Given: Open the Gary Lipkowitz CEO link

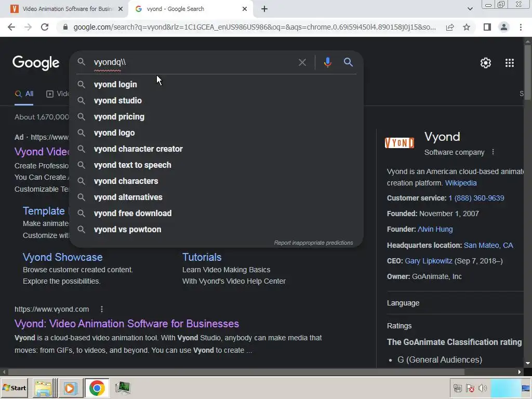Looking at the screenshot, I should click(429, 261).
